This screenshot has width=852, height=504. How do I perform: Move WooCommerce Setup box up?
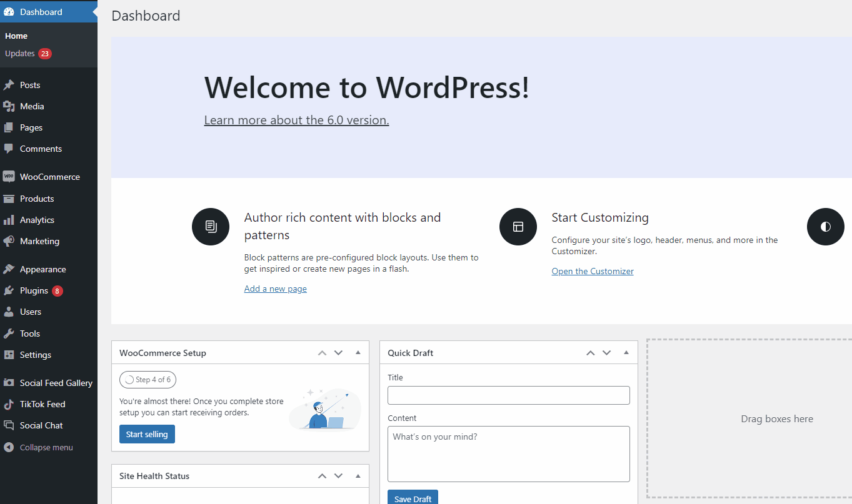tap(322, 353)
